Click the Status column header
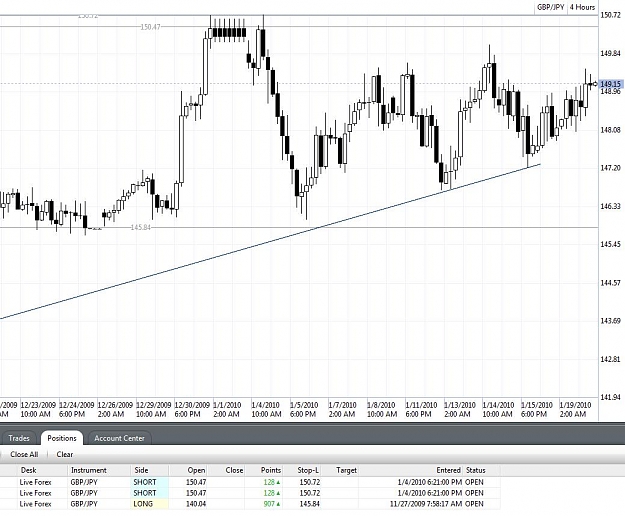Screen dimensions: 625x516 [476, 470]
